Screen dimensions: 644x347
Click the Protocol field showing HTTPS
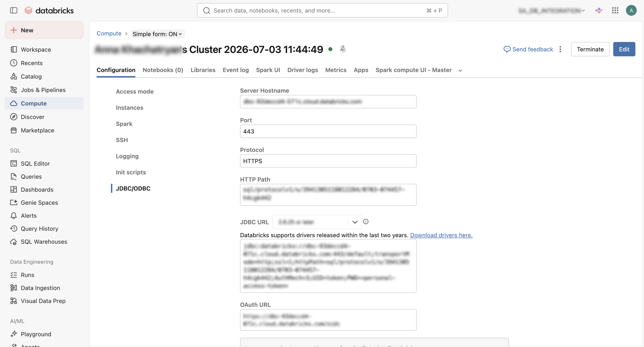[x=328, y=161]
